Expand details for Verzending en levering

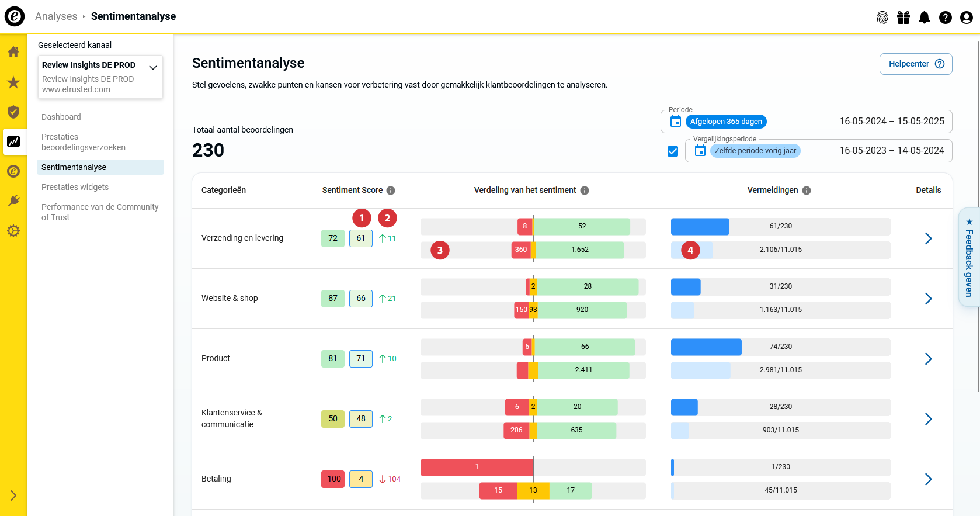tap(928, 238)
